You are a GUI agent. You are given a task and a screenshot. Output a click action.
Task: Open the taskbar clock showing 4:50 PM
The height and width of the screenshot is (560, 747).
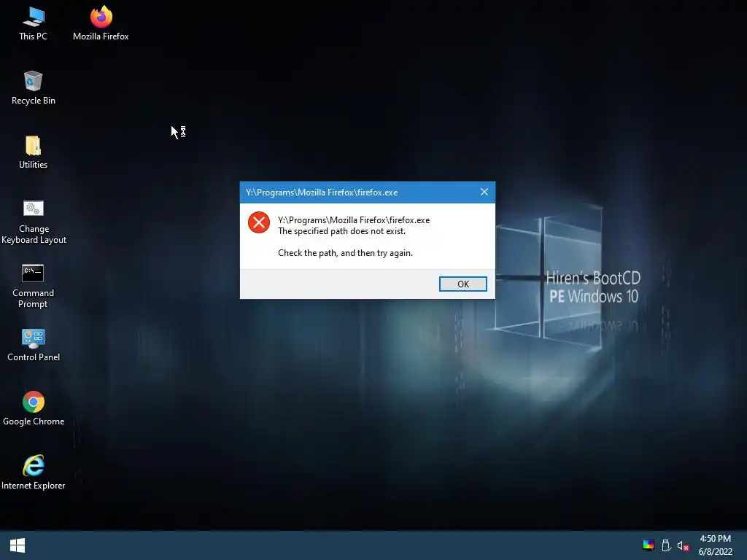point(715,545)
